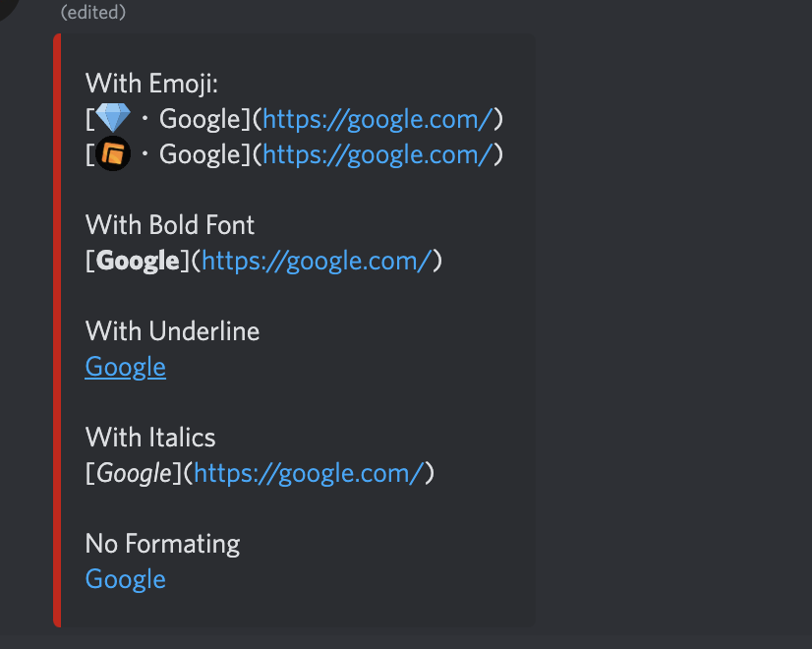Click the emoji beside the second Google link
Screen dimensions: 812x649
(x=111, y=153)
